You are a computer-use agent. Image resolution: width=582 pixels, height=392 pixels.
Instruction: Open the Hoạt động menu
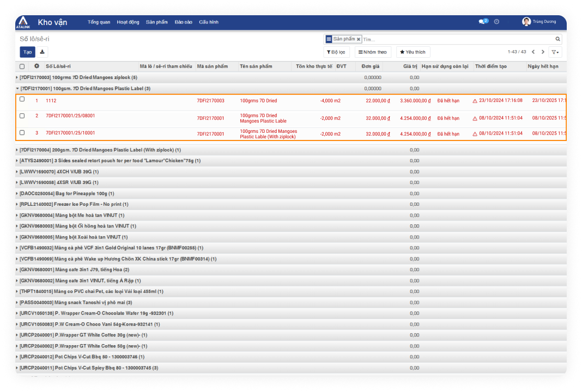pos(128,22)
